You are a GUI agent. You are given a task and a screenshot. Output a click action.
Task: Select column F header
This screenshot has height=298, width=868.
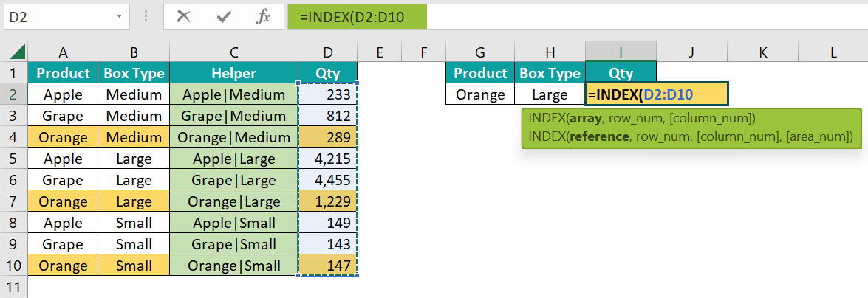point(423,52)
